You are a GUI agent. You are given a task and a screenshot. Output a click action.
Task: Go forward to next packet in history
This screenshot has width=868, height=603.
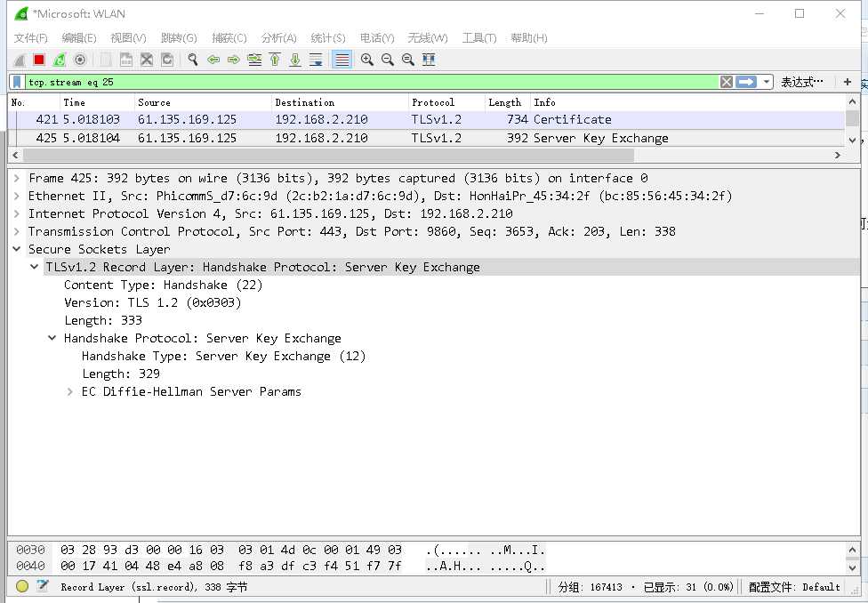(x=234, y=60)
